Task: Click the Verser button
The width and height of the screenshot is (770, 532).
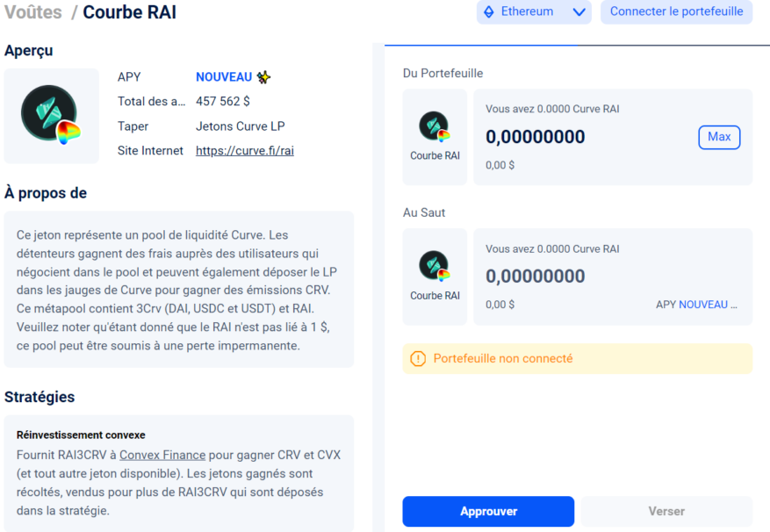Action: [666, 511]
